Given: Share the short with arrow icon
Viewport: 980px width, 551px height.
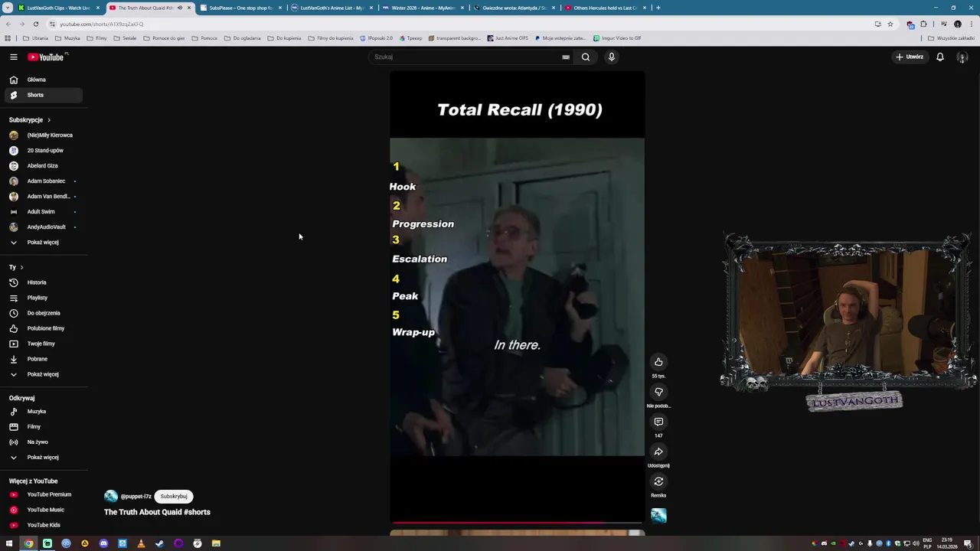Looking at the screenshot, I should 658,452.
